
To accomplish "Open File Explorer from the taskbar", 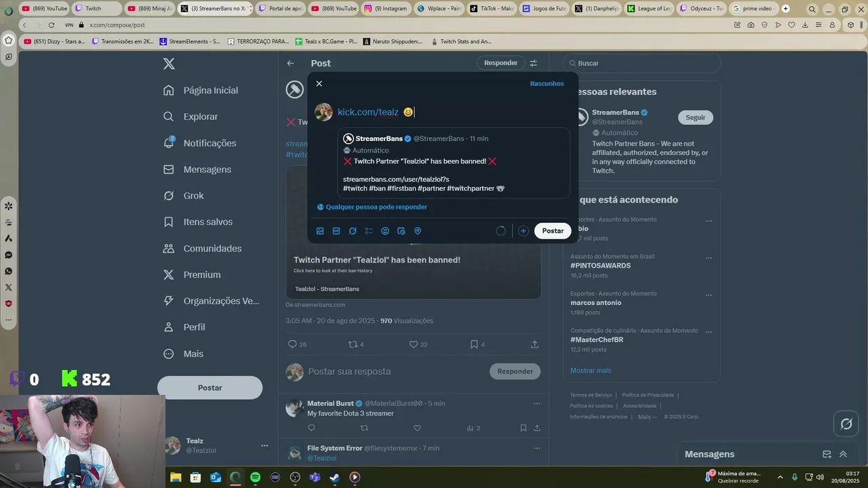I will coord(176,477).
